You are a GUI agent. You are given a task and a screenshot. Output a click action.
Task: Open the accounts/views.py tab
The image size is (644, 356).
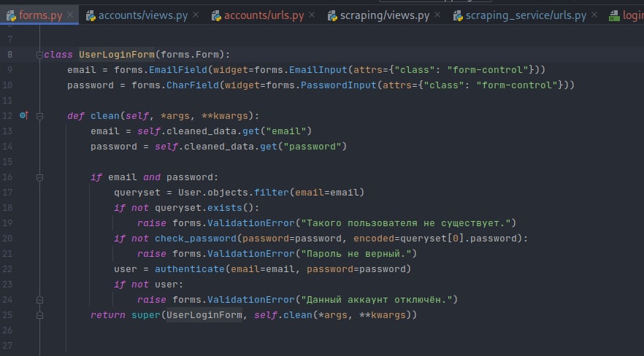(x=143, y=15)
